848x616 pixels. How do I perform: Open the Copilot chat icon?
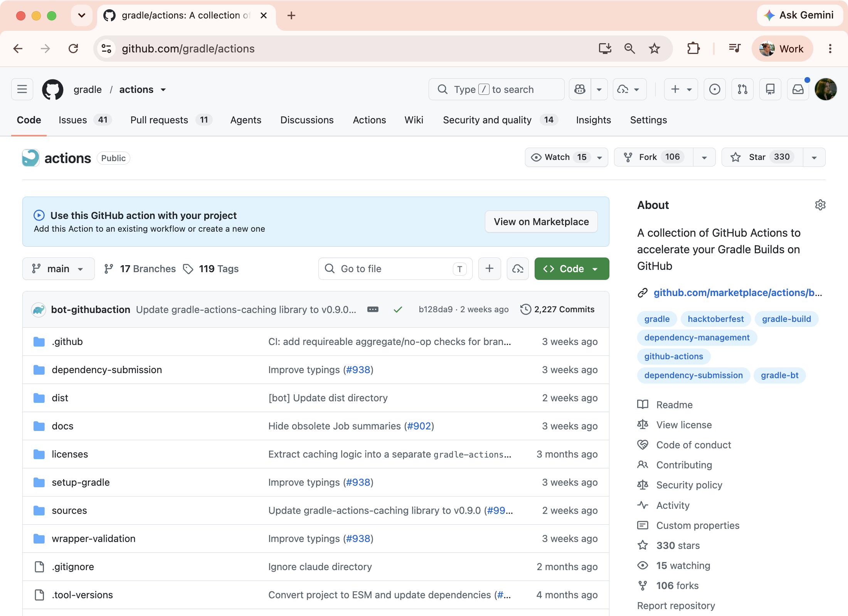[580, 89]
